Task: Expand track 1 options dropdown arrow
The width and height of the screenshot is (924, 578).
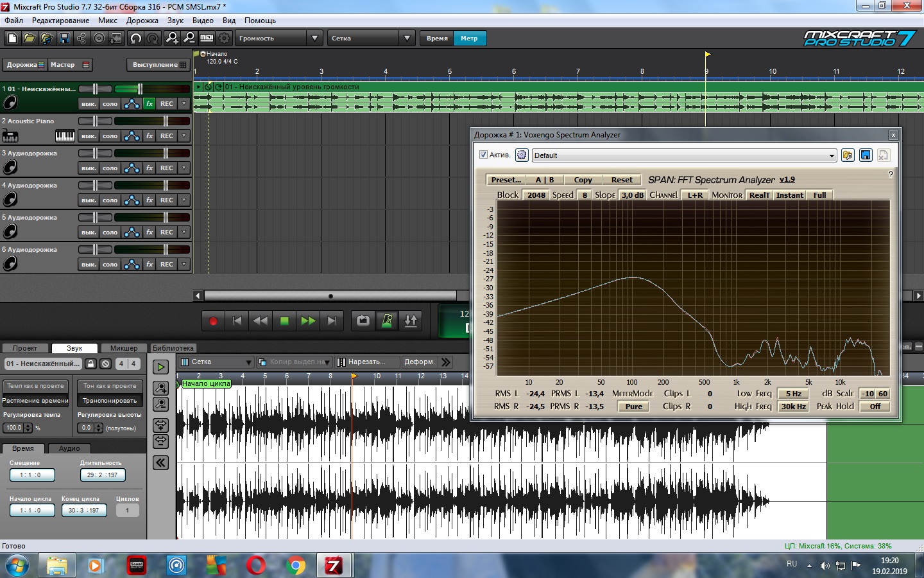Action: point(184,103)
